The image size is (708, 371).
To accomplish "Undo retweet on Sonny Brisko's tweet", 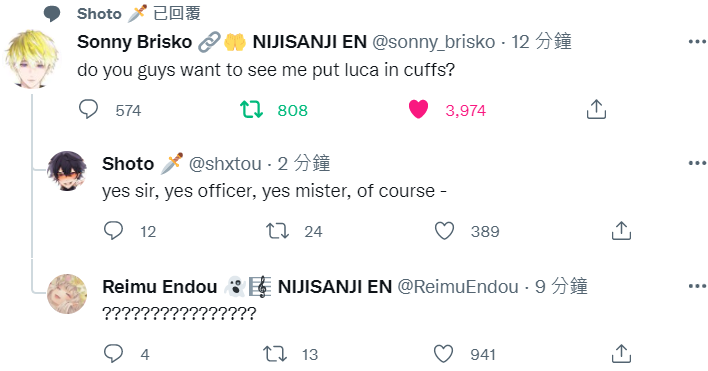I will pyautogui.click(x=251, y=110).
